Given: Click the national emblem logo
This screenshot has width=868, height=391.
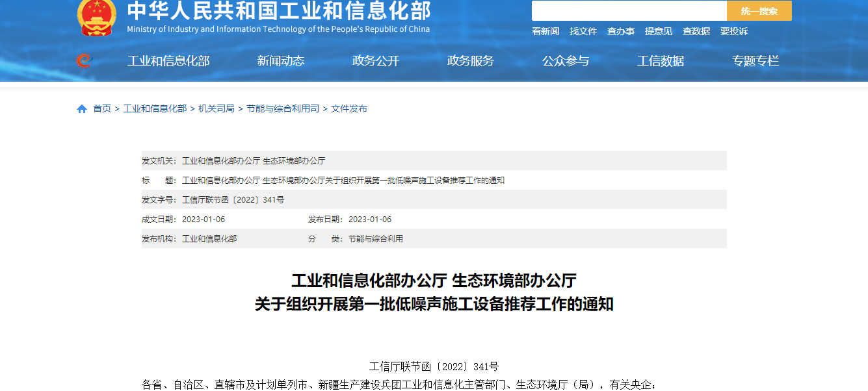Looking at the screenshot, I should pyautogui.click(x=97, y=17).
